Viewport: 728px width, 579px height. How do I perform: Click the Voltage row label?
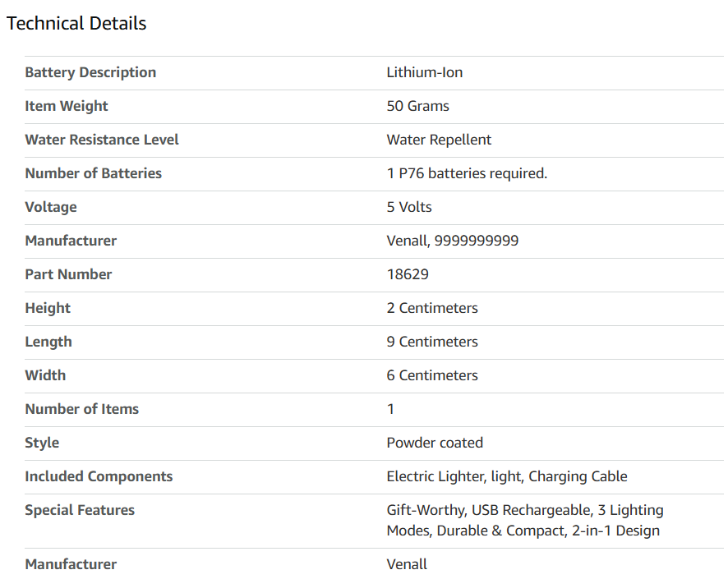(x=51, y=207)
